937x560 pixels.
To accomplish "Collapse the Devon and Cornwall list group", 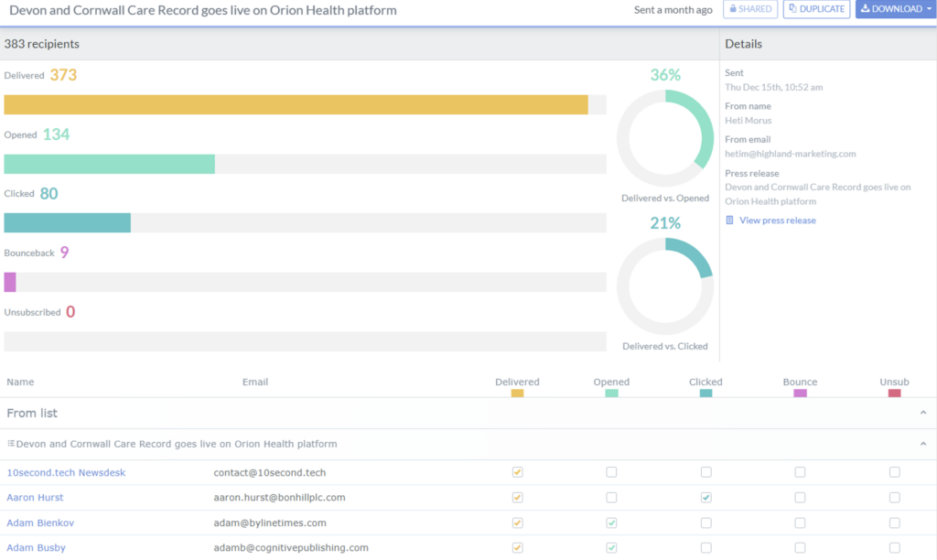I will tap(923, 445).
